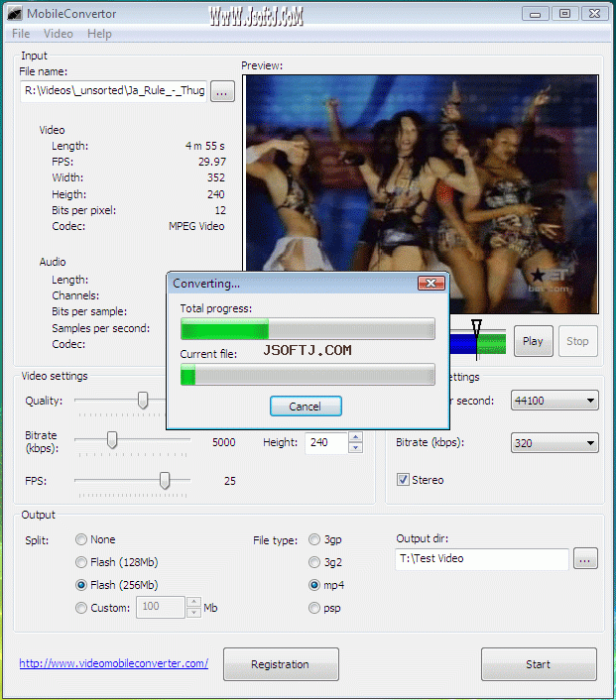Click the FPS setting value 25
This screenshot has height=700, width=616.
tap(229, 481)
